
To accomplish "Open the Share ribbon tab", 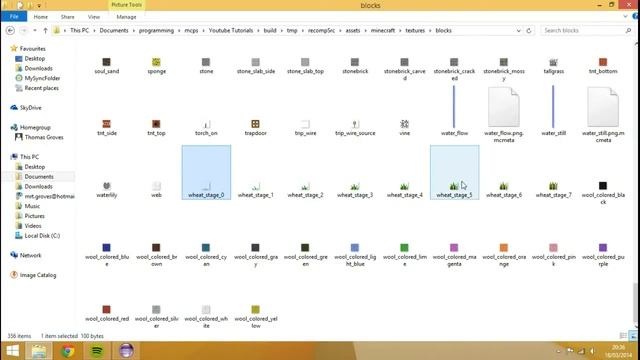I will click(x=67, y=17).
